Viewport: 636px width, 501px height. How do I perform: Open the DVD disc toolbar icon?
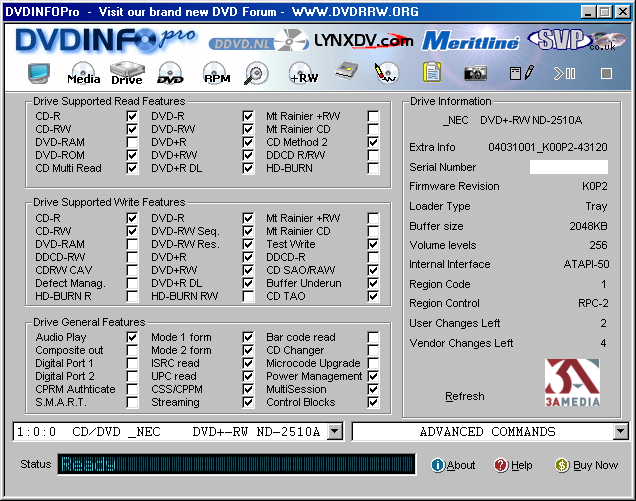click(170, 73)
